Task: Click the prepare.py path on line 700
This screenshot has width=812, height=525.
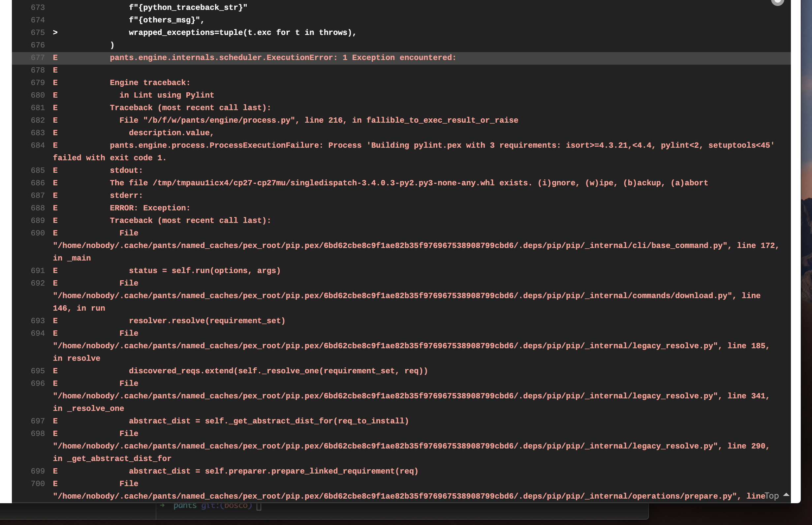Action: coord(392,496)
